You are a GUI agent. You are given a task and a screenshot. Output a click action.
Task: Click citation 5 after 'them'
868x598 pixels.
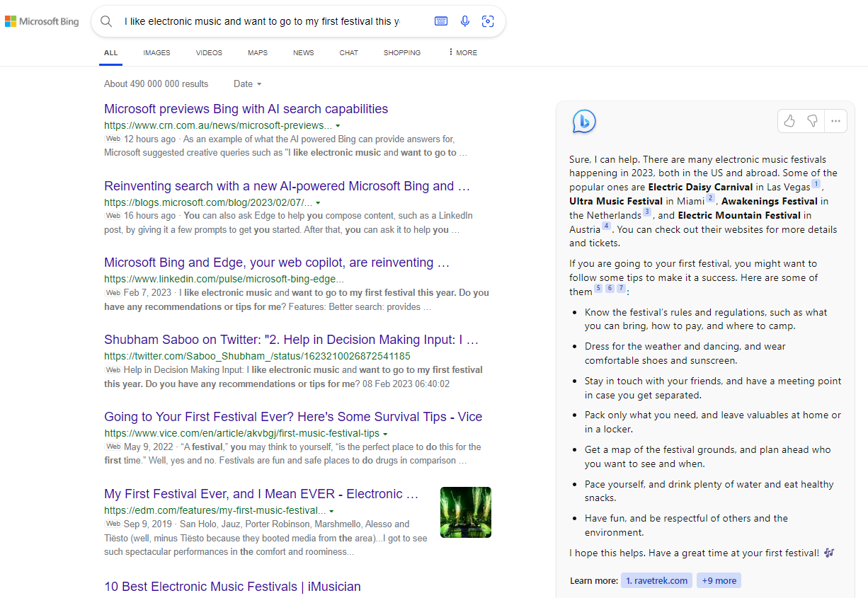point(598,288)
